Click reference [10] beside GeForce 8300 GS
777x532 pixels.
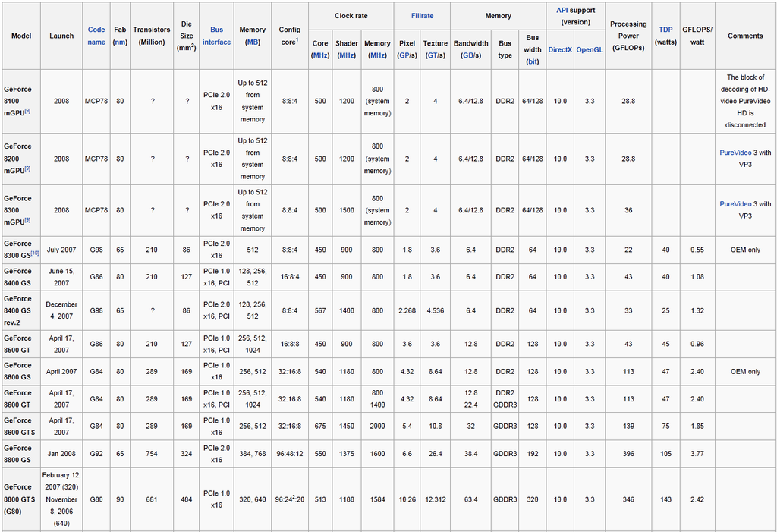click(x=35, y=253)
